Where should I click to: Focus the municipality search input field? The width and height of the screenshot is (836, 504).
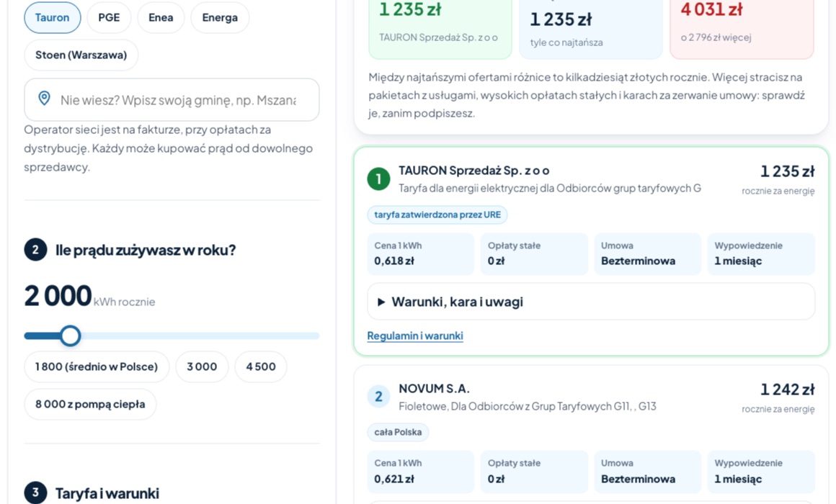(x=172, y=99)
